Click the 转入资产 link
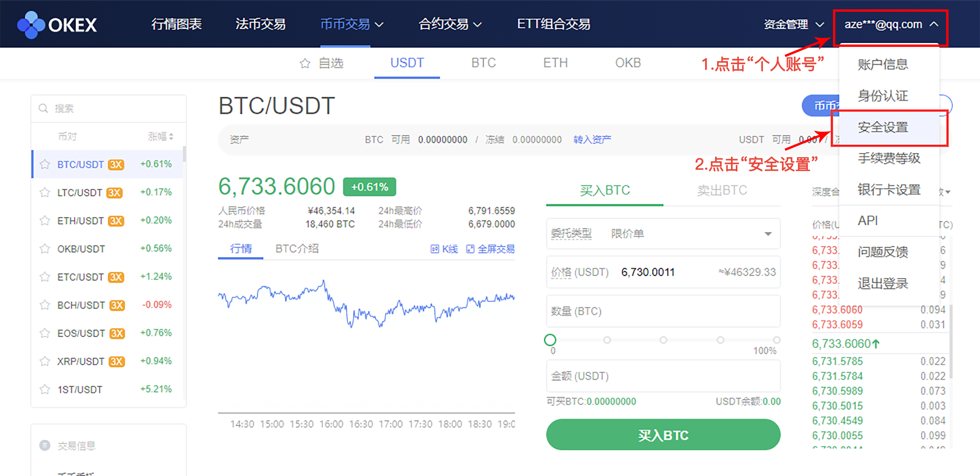 point(592,140)
